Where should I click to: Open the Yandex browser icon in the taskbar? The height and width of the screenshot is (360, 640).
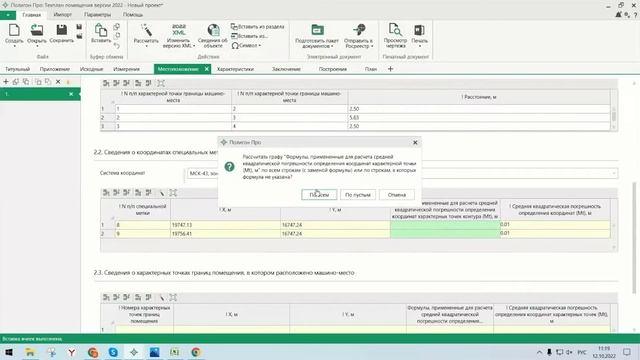pos(72,352)
